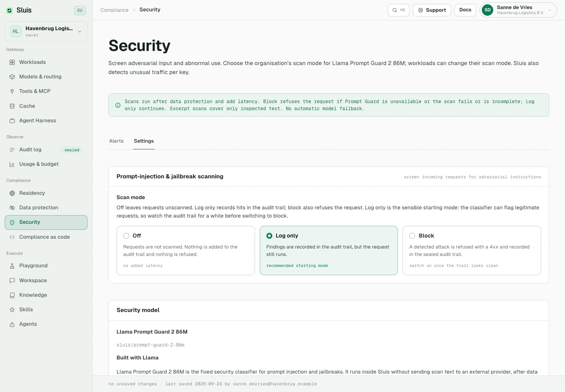
Task: Click the Data protection eye-slash icon
Action: (x=12, y=208)
